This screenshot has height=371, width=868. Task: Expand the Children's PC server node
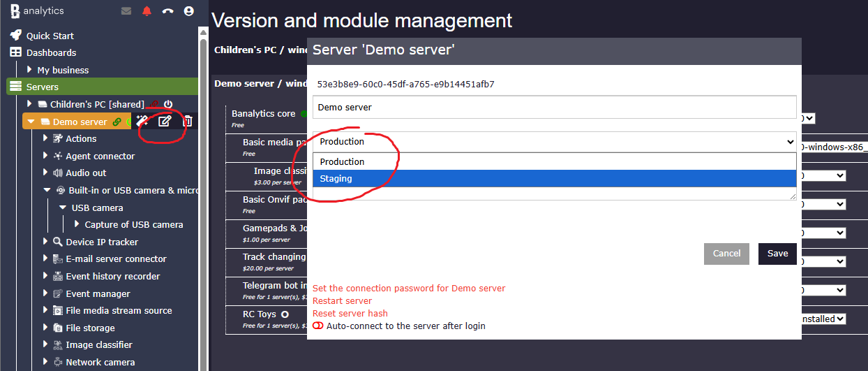coord(30,104)
